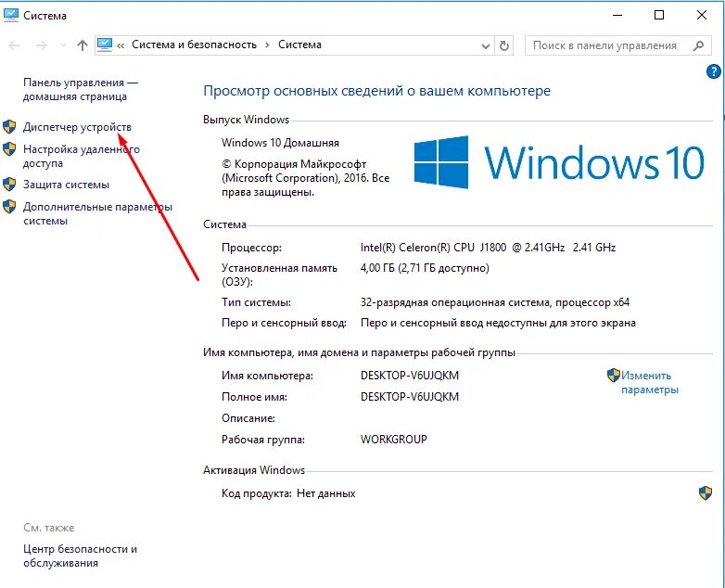Click the double-chevron before 'Система и безопасность'
This screenshot has height=588, width=725.
121,45
